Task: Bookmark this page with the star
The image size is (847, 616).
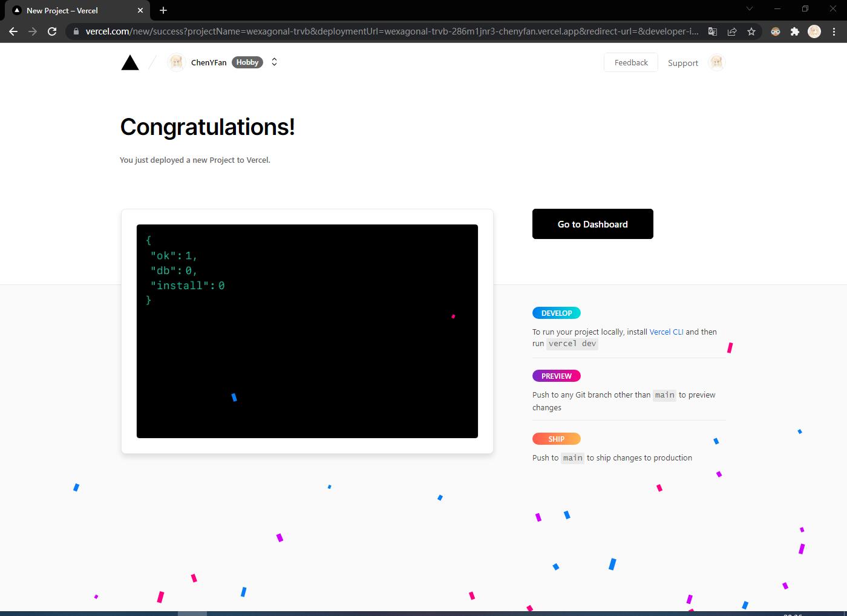Action: point(751,31)
